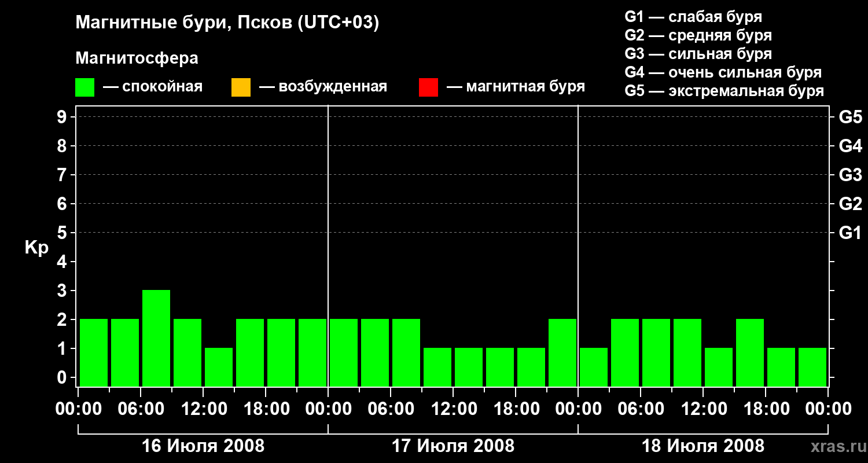868x463 pixels.
Task: Click the 18 July 15:00–18:00 Kp 2 bar
Action: click(x=750, y=352)
